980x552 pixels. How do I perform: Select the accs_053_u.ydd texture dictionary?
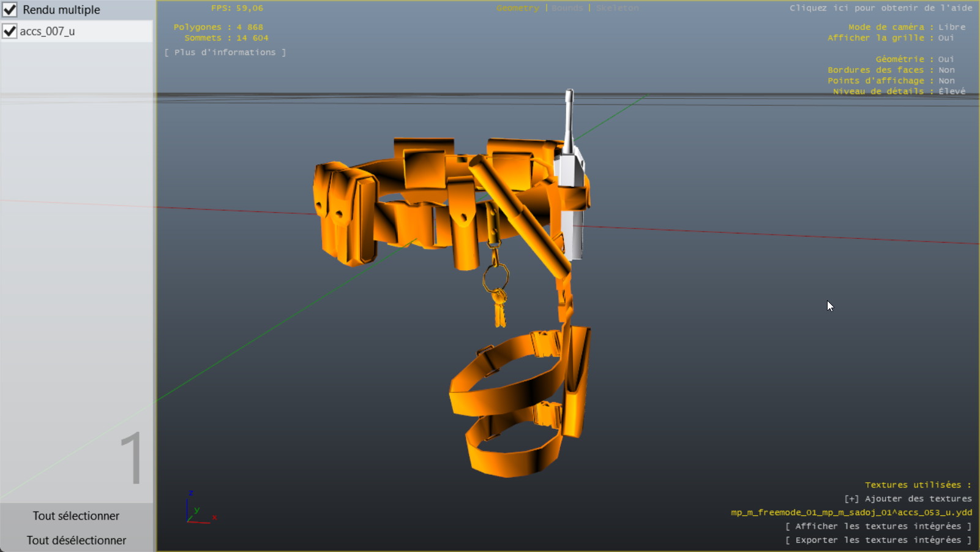coord(851,512)
